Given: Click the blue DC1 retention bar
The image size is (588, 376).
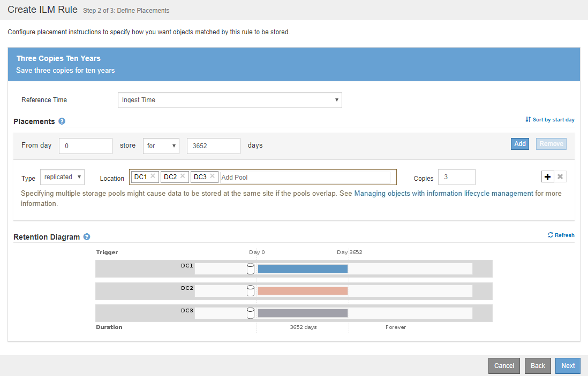Looking at the screenshot, I should pos(303,268).
